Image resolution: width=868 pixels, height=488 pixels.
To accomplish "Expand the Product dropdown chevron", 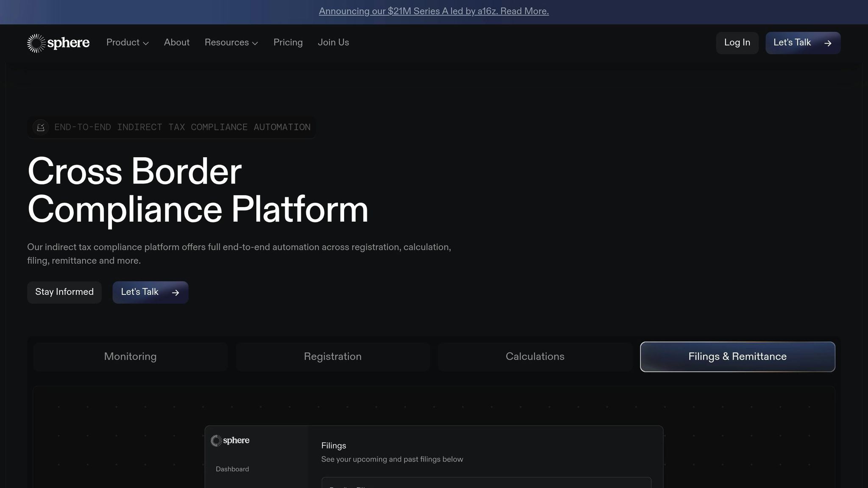I will (x=146, y=43).
